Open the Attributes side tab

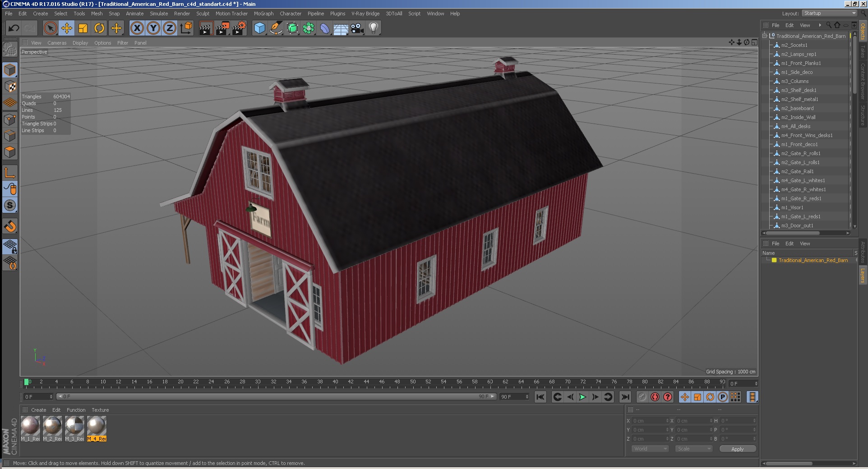click(x=863, y=252)
